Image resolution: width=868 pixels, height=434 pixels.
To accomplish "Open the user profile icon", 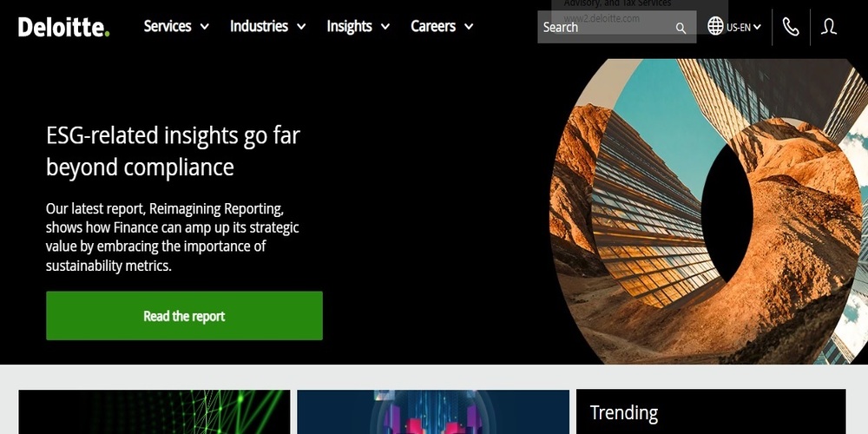I will pos(829,27).
